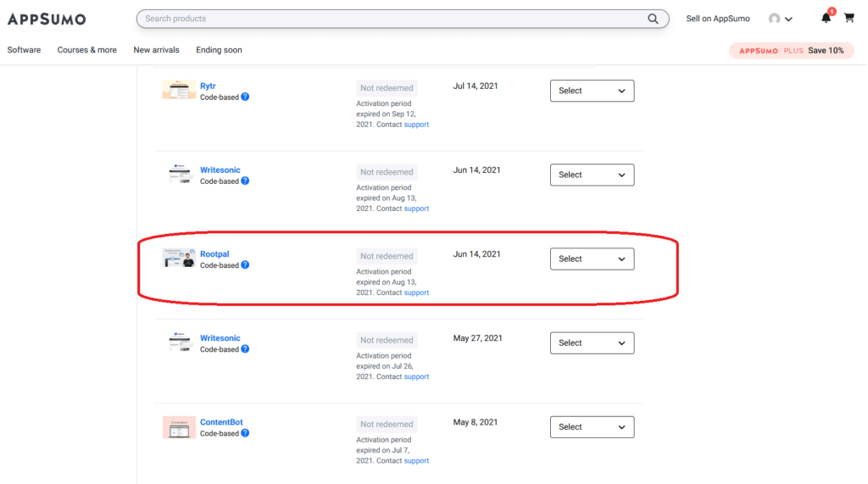This screenshot has height=484, width=868.
Task: Open the Rootpal product thumbnail
Action: point(179,258)
